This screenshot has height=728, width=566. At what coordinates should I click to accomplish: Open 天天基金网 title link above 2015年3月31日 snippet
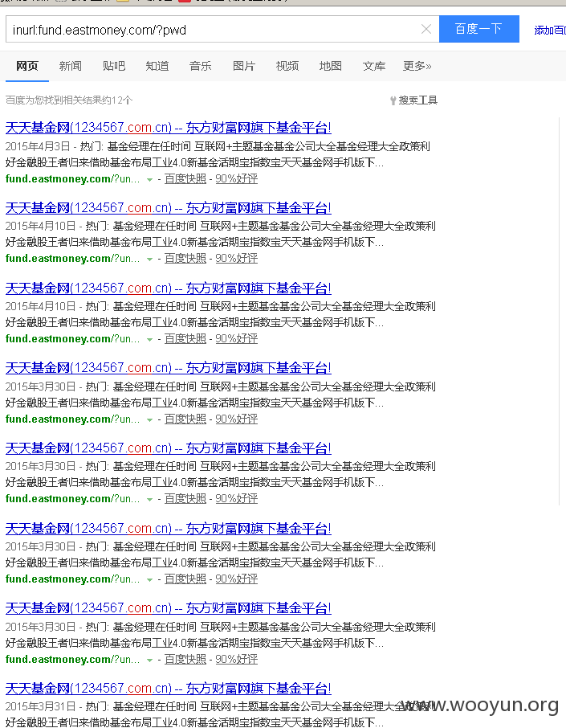click(x=168, y=688)
